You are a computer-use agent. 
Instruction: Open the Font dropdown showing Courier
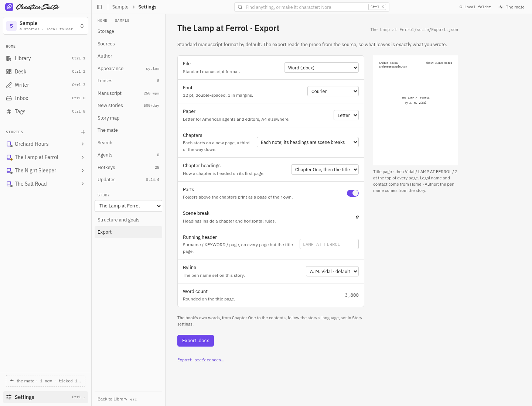pos(333,91)
